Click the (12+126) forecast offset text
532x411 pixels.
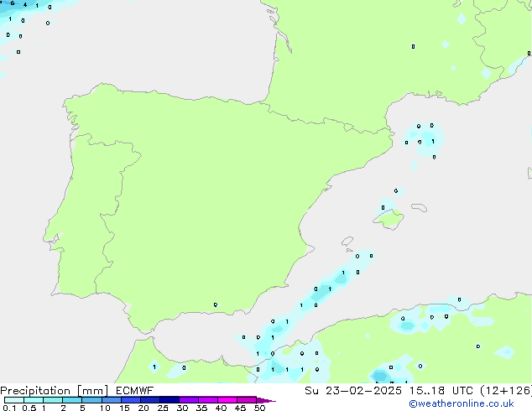507,391
